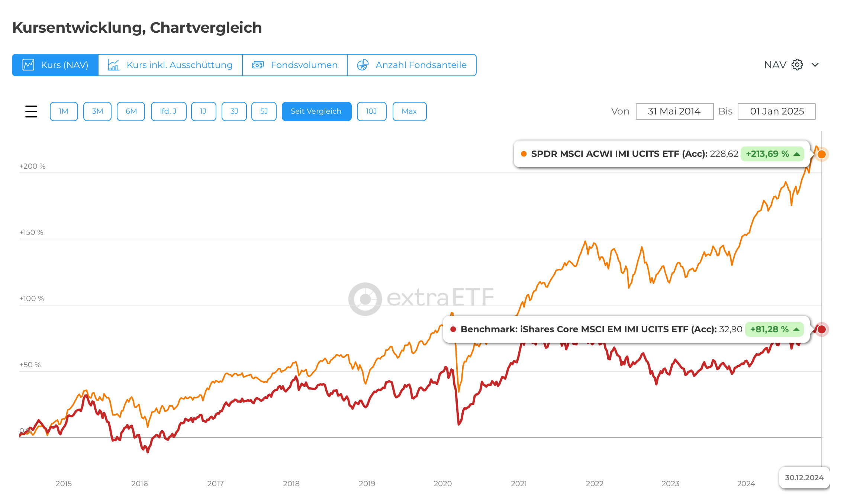Choose the Seit Vergleich range button
844x504 pixels.
(x=316, y=111)
